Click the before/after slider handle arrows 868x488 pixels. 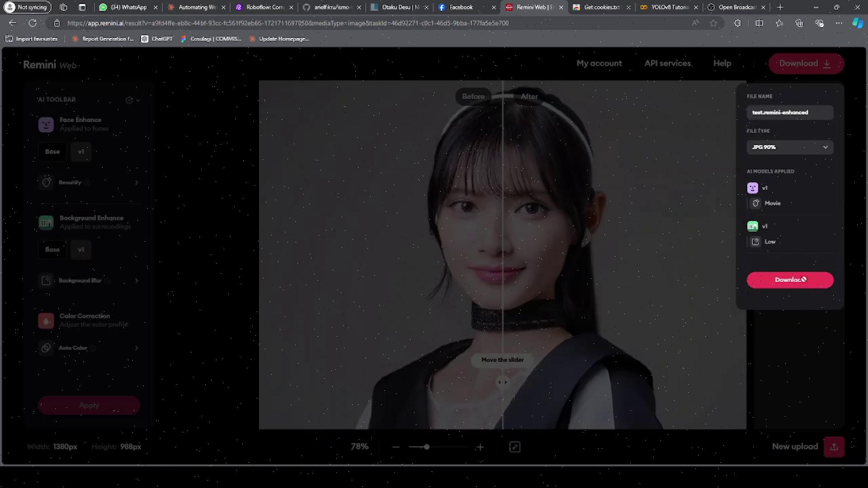(502, 382)
